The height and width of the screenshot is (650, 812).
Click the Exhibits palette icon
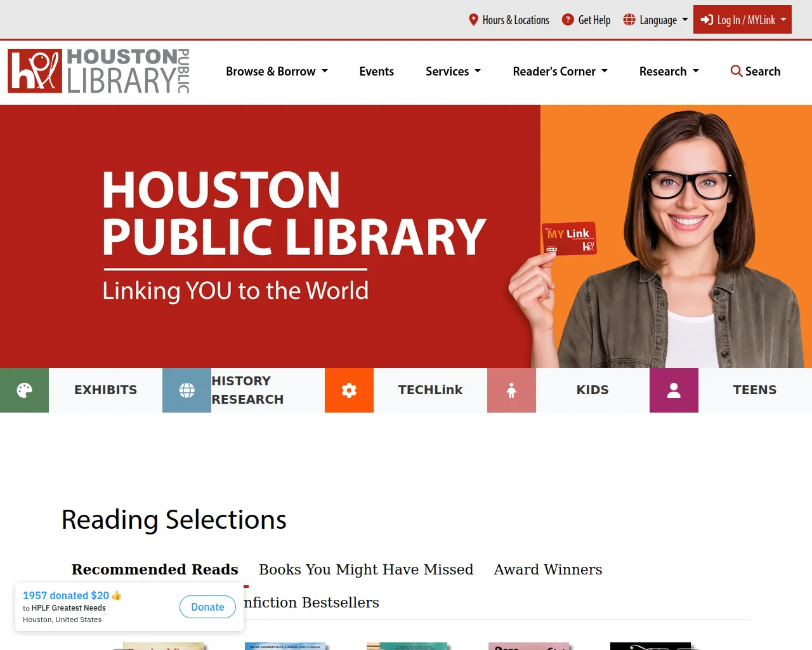24,390
